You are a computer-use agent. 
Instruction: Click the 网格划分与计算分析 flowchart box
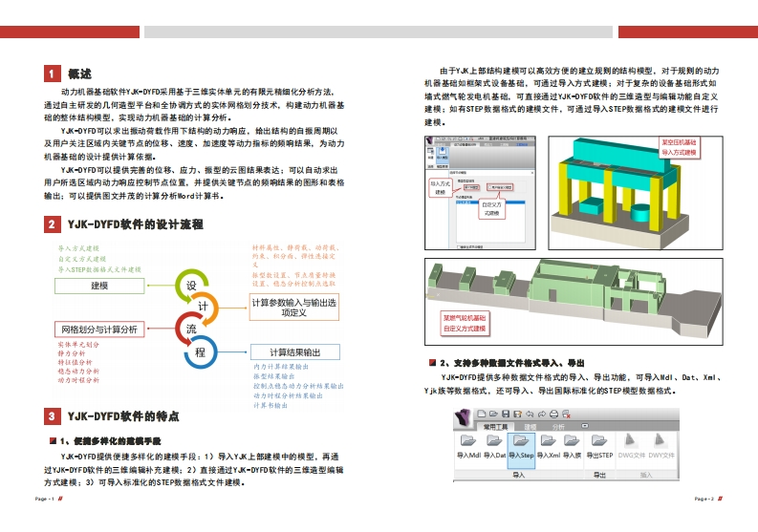click(98, 330)
